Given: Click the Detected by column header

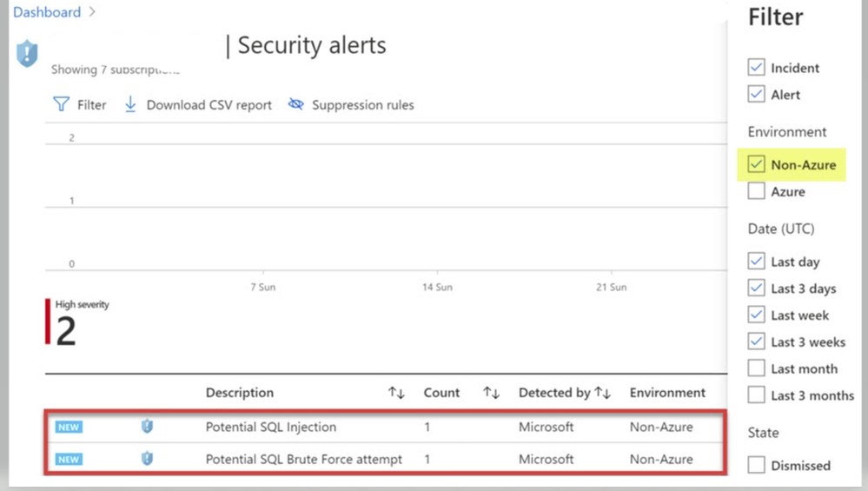Looking at the screenshot, I should (554, 393).
